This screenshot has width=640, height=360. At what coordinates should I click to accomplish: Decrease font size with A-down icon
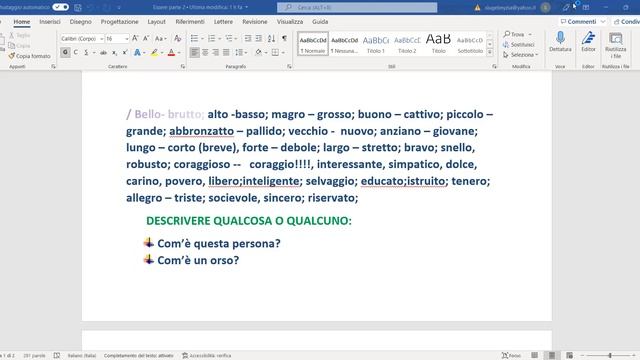coord(146,38)
